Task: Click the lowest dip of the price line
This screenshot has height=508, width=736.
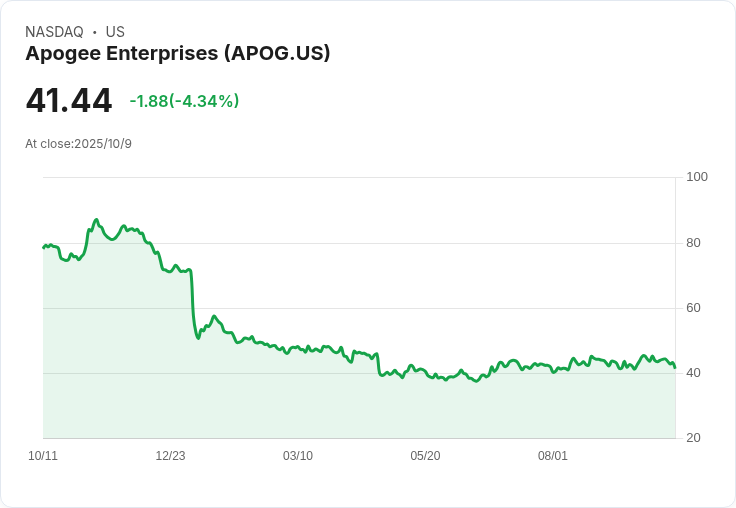Action: [x=477, y=381]
